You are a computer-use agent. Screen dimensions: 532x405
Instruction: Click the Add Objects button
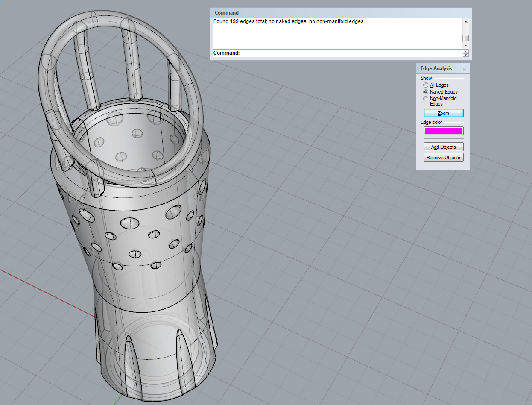pos(443,147)
